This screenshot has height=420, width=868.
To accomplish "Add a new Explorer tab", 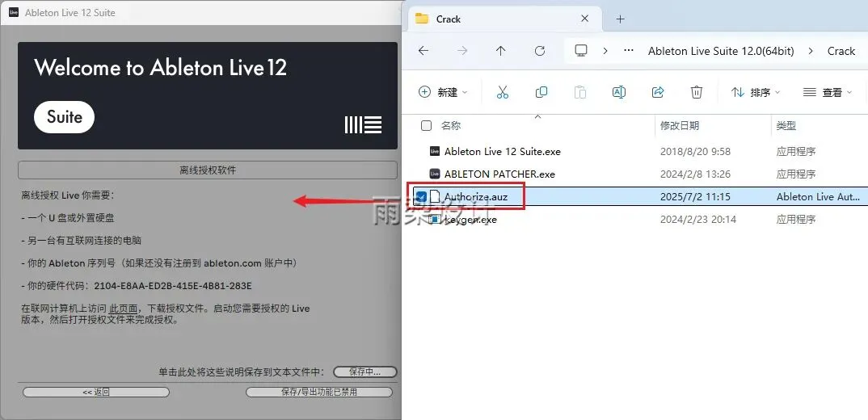I will (620, 19).
